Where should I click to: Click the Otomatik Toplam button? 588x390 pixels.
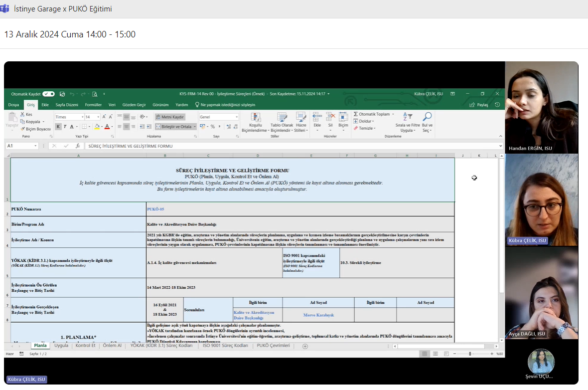[x=372, y=114]
